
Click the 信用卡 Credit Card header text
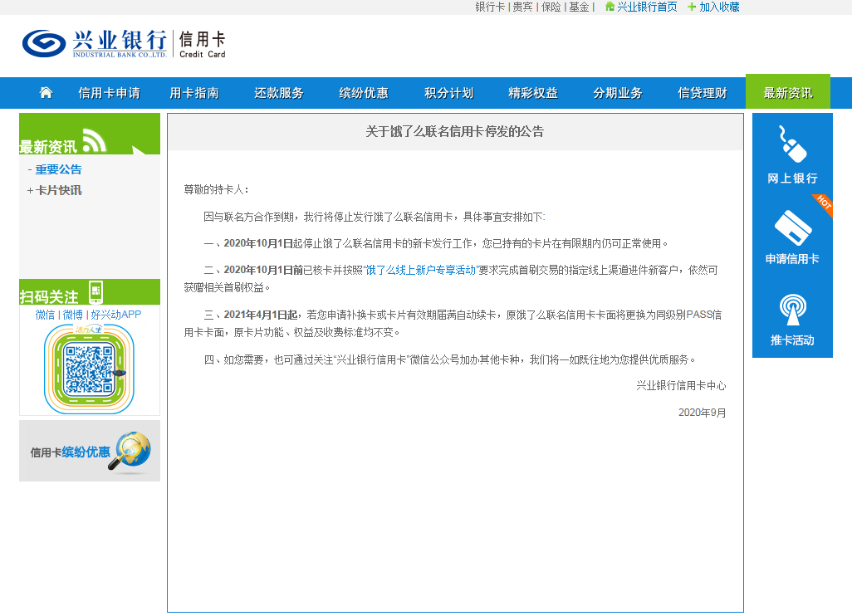point(202,44)
